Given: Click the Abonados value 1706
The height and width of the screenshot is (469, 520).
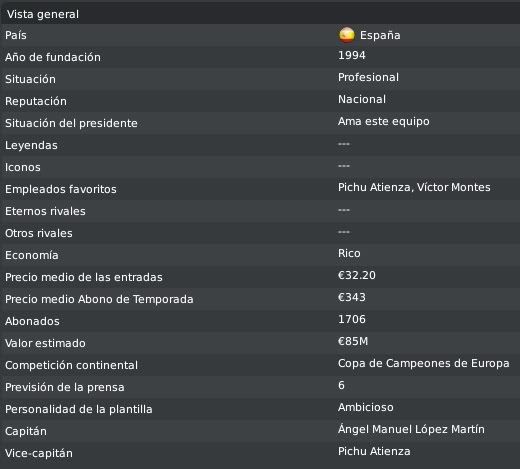Looking at the screenshot, I should pos(352,319).
